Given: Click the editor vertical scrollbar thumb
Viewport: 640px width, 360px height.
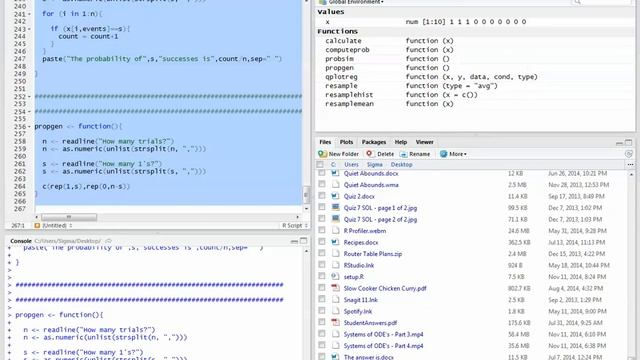Looking at the screenshot, I should pyautogui.click(x=306, y=194).
